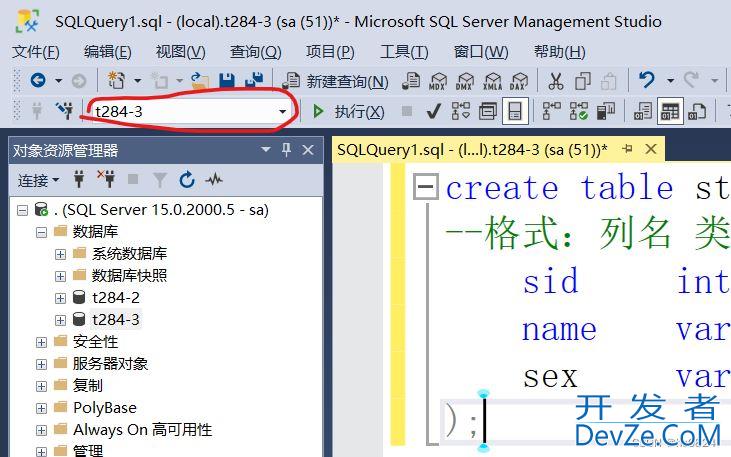Refresh the Object Explorer tree

(x=187, y=180)
